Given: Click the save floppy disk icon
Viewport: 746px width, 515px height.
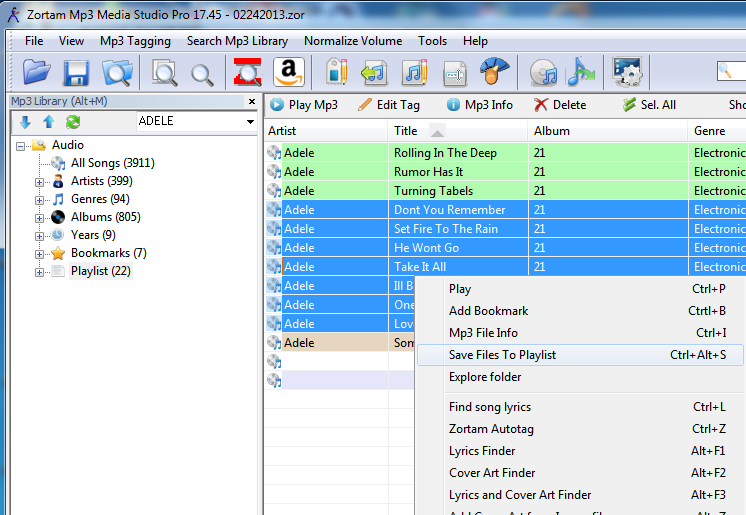Looking at the screenshot, I should pos(77,72).
